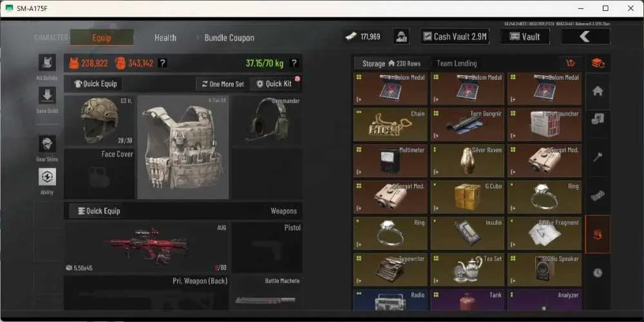This screenshot has height=322, width=644.
Task: Select the empty Face Cover slot
Action: 99,174
